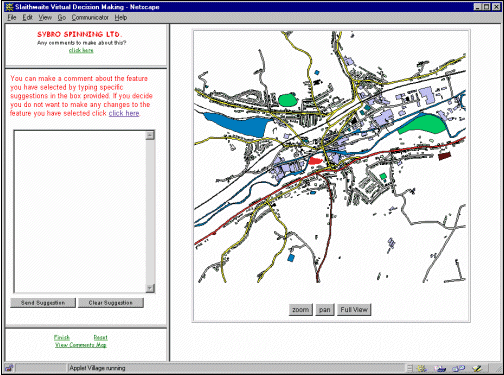Click the purple 'click here' link in red instructions
504x375 pixels.
point(124,113)
